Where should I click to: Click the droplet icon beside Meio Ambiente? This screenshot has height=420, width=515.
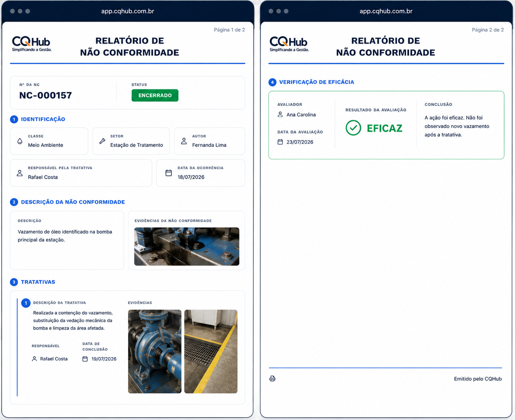click(x=20, y=141)
